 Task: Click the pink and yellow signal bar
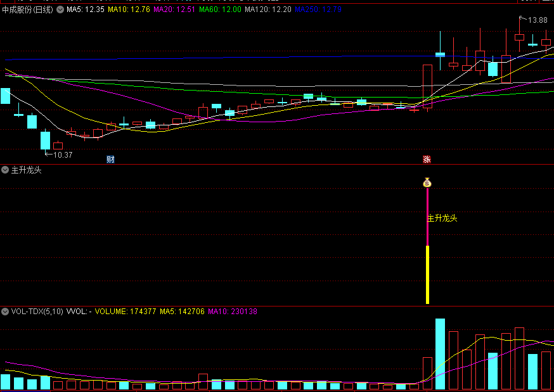pyautogui.click(x=427, y=246)
